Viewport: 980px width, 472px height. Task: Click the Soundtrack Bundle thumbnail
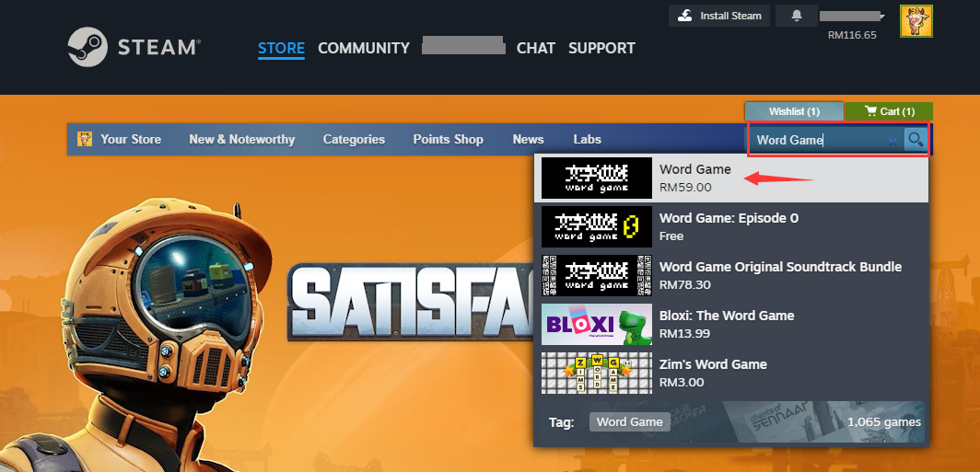[597, 275]
